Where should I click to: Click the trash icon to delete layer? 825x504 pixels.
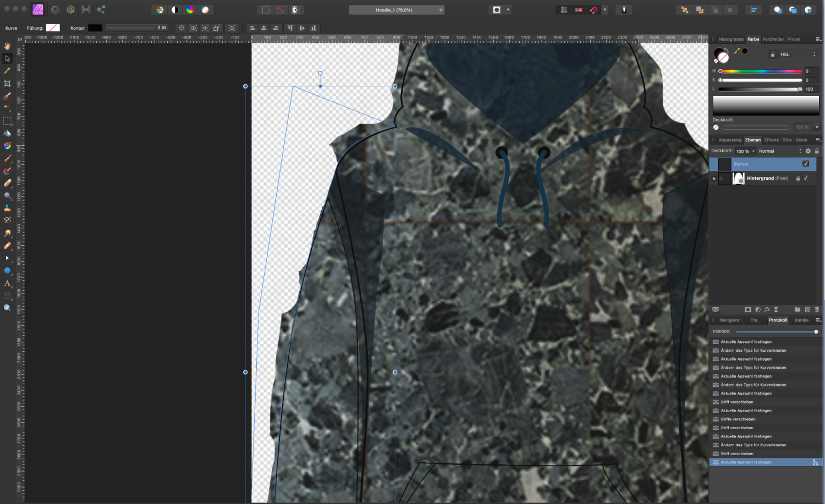(x=817, y=309)
